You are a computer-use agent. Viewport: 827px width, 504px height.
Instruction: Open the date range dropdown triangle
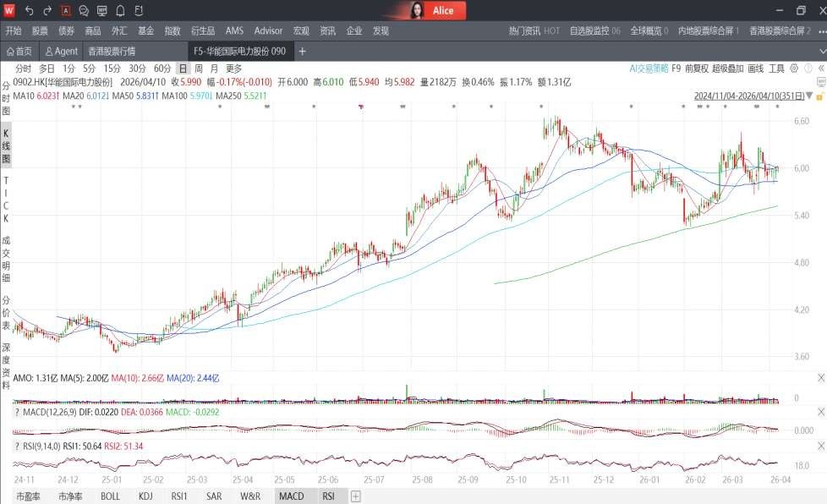coord(808,96)
